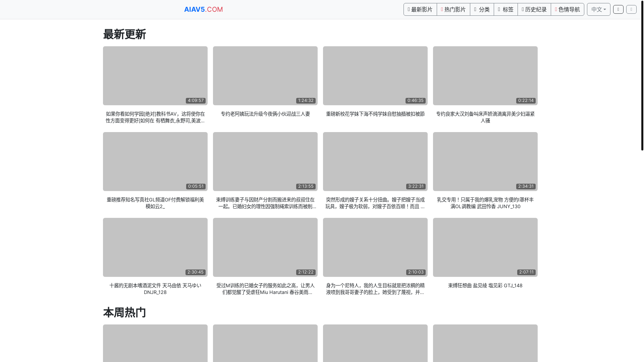Screen dimensions: 644x362
Task: Open the thumbnail with duration 4:09:57
Action: coord(155,76)
